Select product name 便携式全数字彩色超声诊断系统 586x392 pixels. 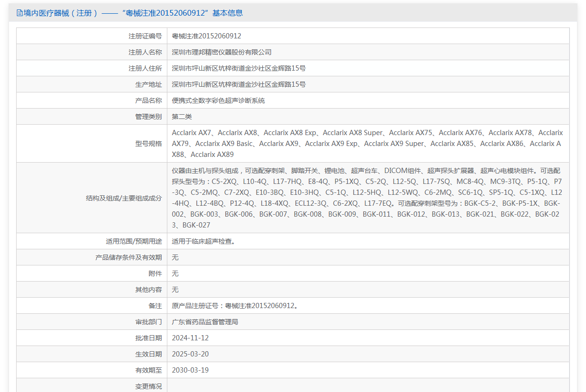coord(218,100)
